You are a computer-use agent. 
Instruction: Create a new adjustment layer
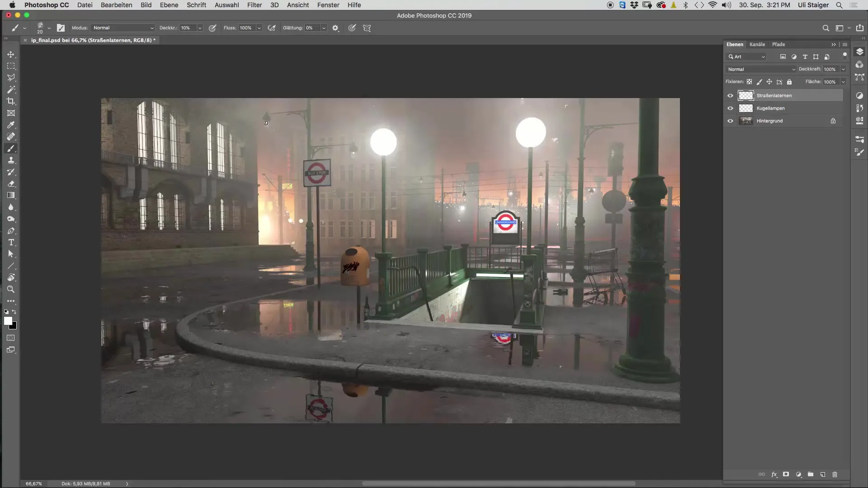798,474
